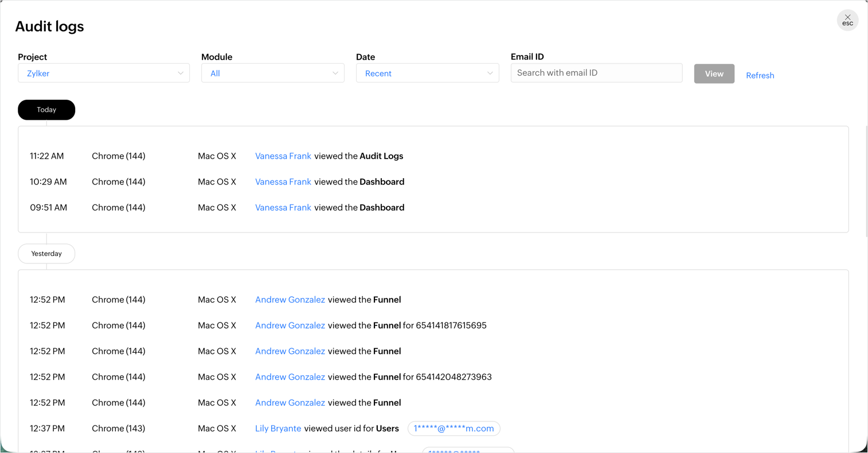868x453 pixels.
Task: Select the Today timeline marker
Action: [x=46, y=110]
